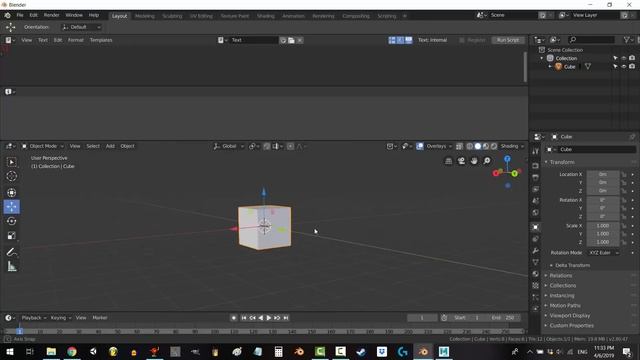This screenshot has width=640, height=360.
Task: Toggle Cube visibility eye in outliner
Action: [623, 67]
